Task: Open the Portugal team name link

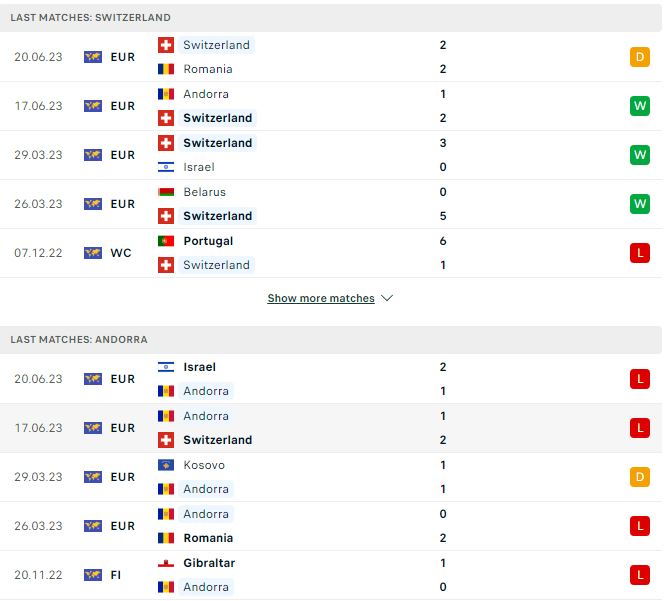Action: tap(208, 241)
